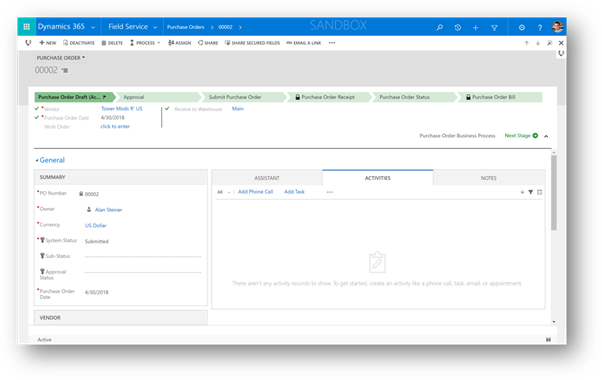Open the All activities filter dropdown
The width and height of the screenshot is (602, 380).
(x=223, y=192)
